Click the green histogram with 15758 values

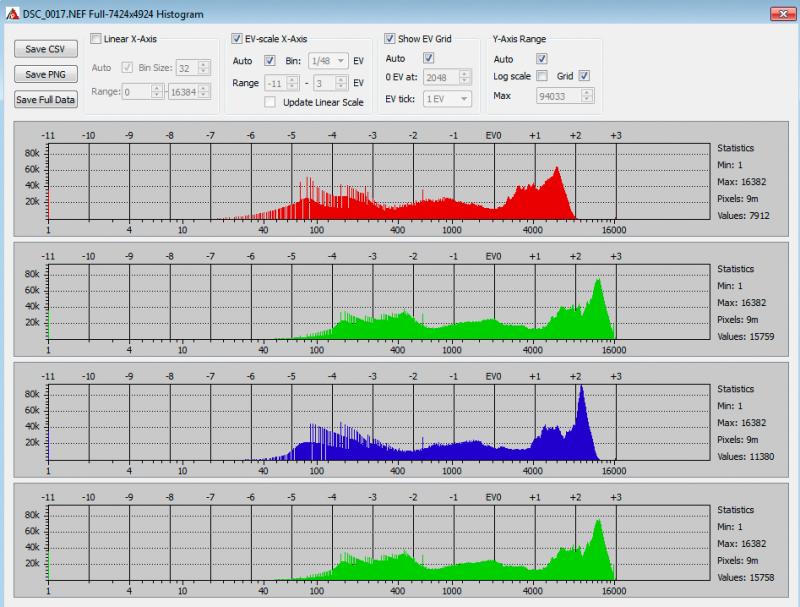(x=379, y=543)
